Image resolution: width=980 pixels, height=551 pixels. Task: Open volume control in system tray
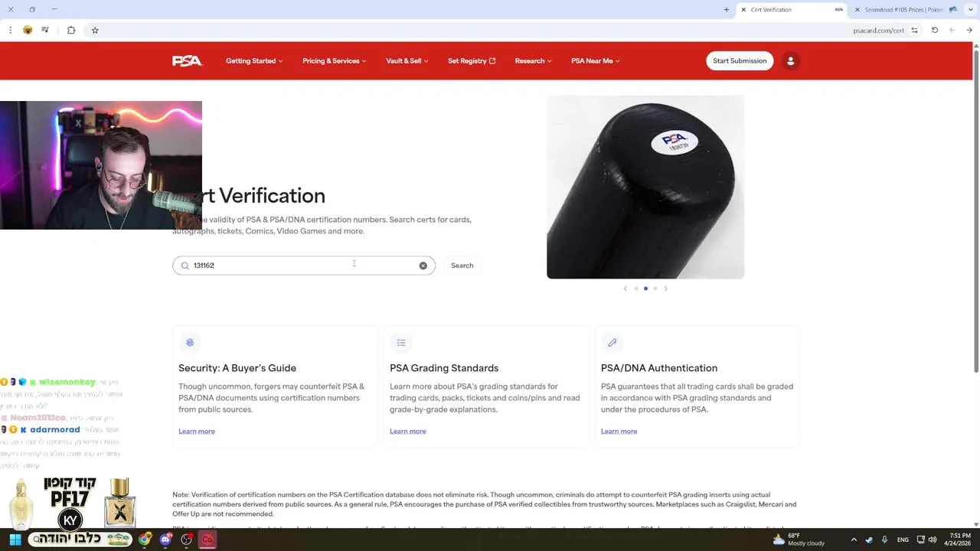click(x=933, y=540)
